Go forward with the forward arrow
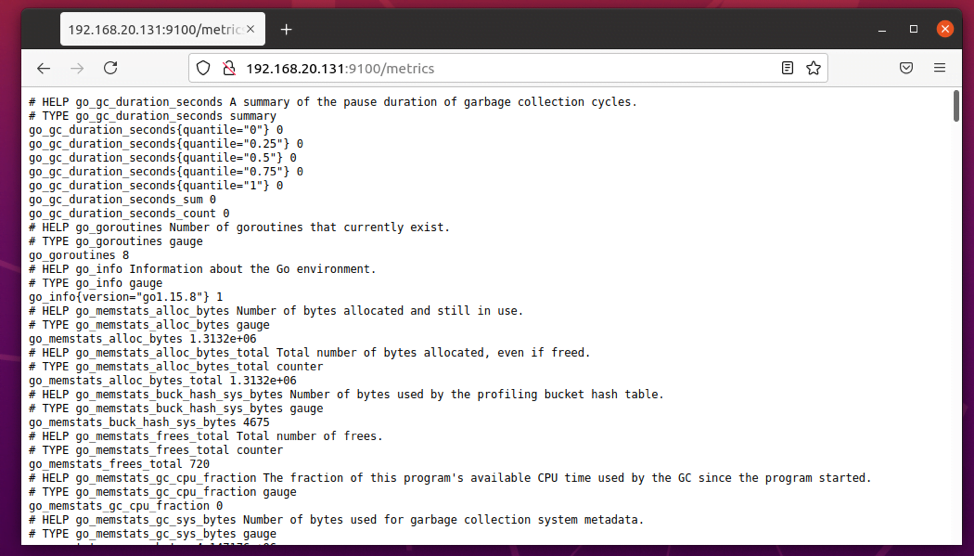Screen dimensions: 974x556 coord(77,68)
